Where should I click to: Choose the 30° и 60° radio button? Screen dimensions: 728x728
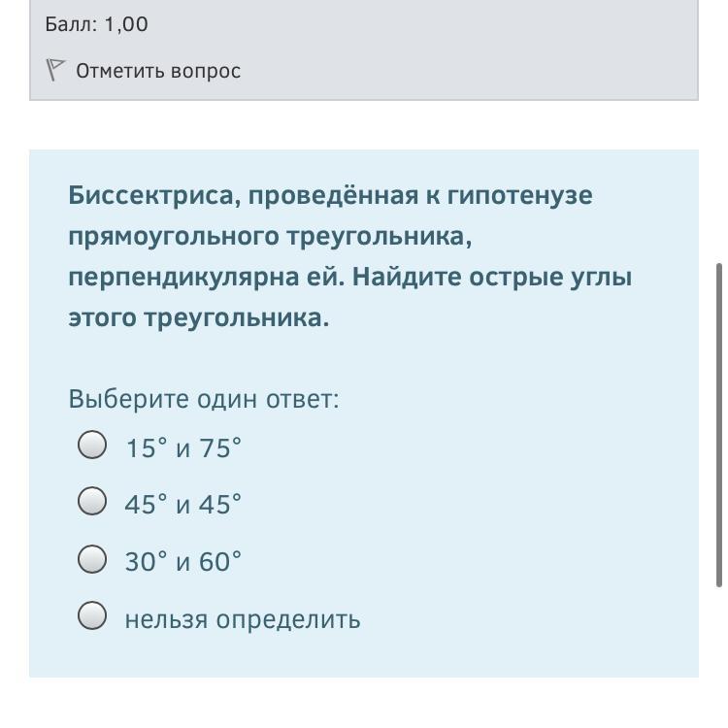tap(92, 559)
